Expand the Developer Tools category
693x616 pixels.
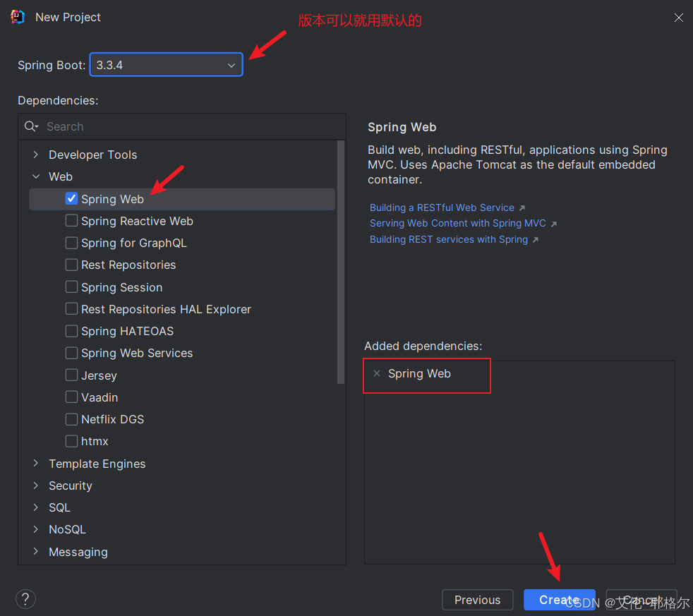(36, 155)
